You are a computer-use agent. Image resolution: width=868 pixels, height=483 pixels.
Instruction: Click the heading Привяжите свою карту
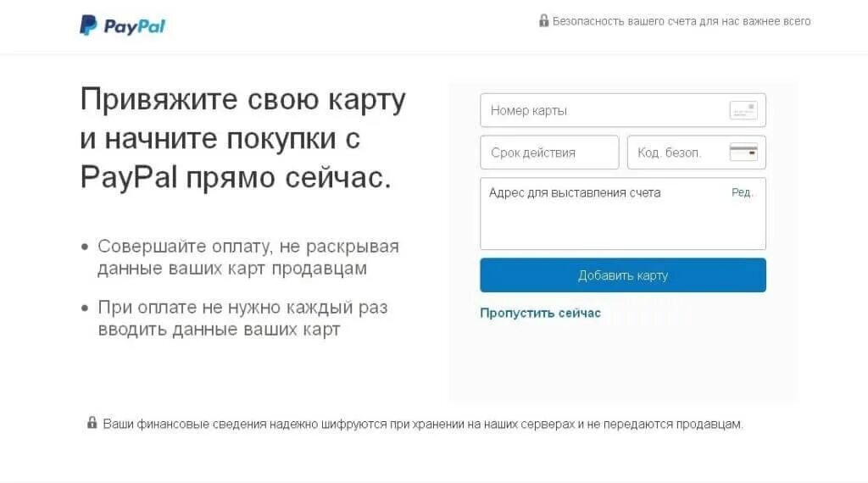243,101
